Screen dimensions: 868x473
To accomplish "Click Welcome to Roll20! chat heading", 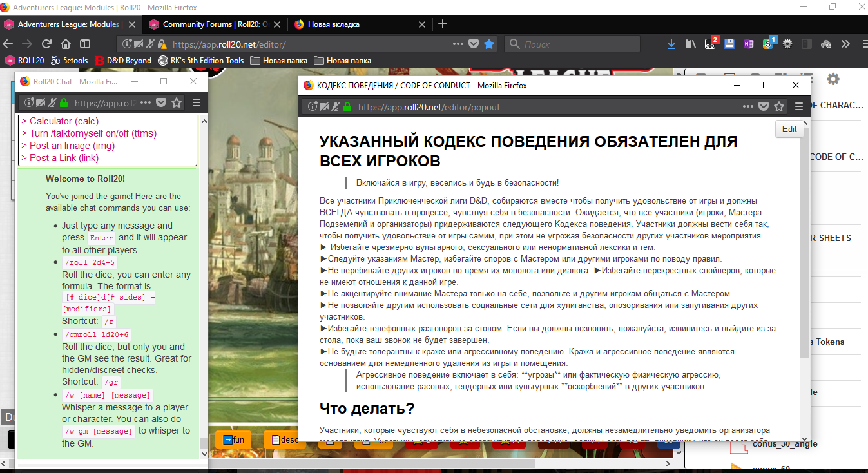I will tap(85, 179).
